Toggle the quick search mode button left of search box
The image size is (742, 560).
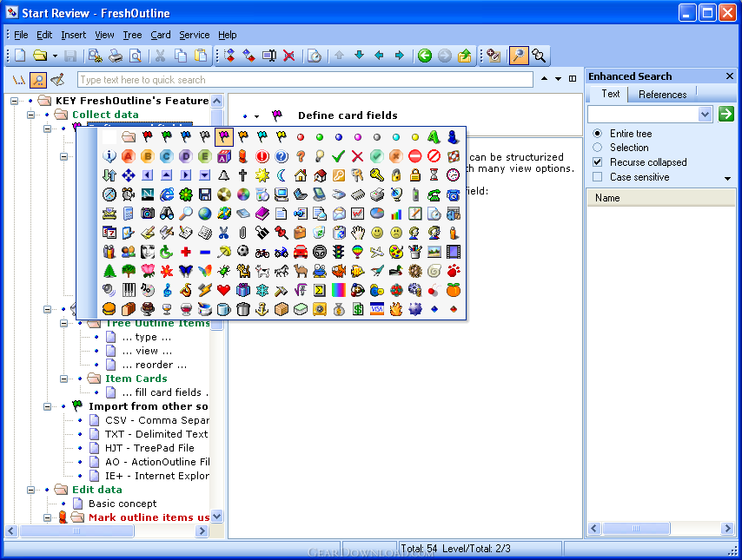(38, 80)
